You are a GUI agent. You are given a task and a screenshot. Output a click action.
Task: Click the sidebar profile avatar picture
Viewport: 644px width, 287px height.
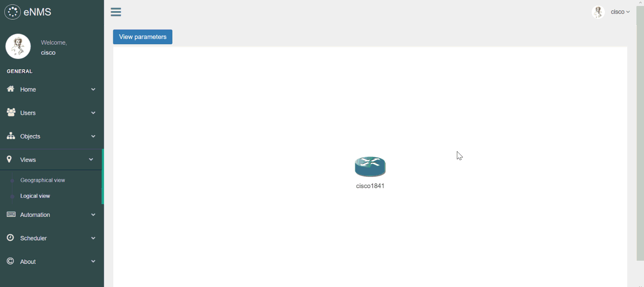coord(18,46)
